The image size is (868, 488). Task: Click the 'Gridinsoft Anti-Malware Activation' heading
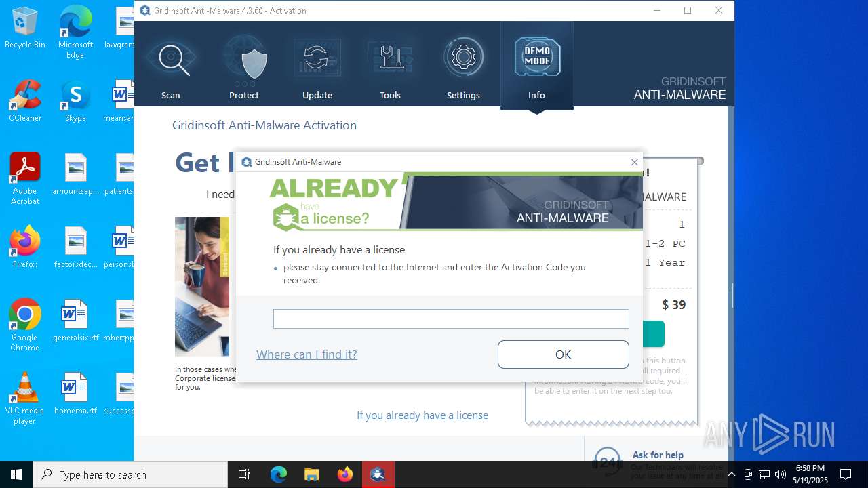point(264,125)
